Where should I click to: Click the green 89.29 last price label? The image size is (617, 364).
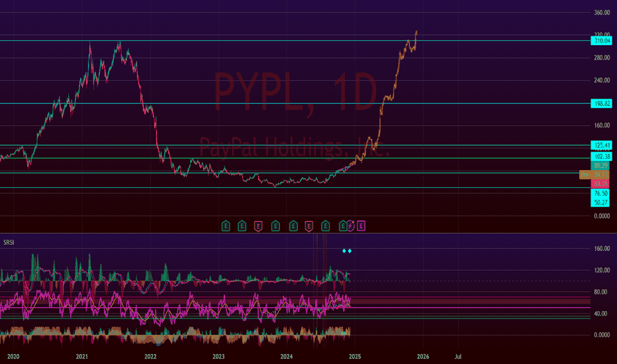600,165
